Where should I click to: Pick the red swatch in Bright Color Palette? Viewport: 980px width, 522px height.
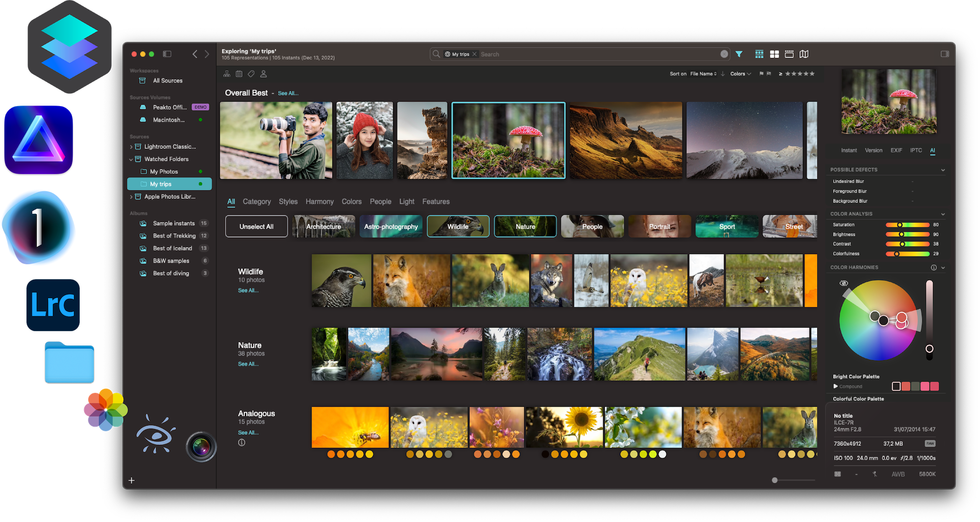coord(905,386)
